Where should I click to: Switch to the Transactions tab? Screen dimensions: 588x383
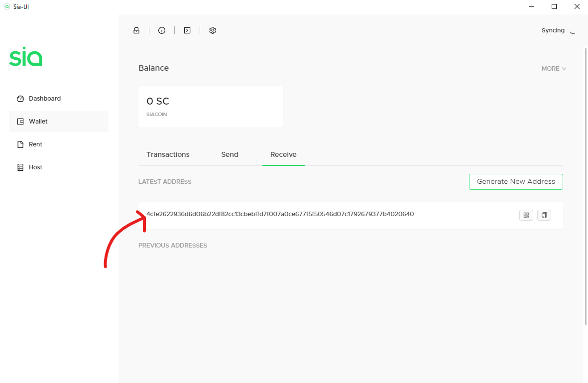168,154
